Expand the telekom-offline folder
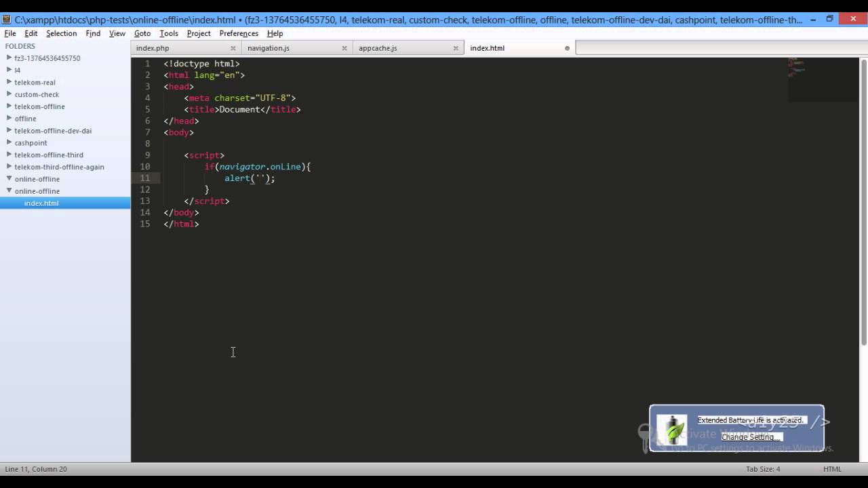868x488 pixels. [9, 106]
